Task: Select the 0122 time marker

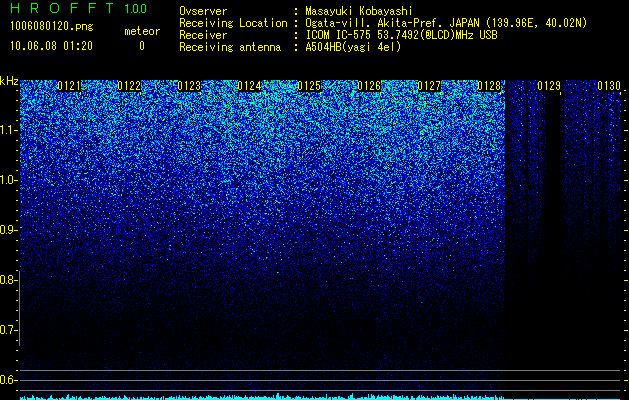Action: click(x=129, y=86)
